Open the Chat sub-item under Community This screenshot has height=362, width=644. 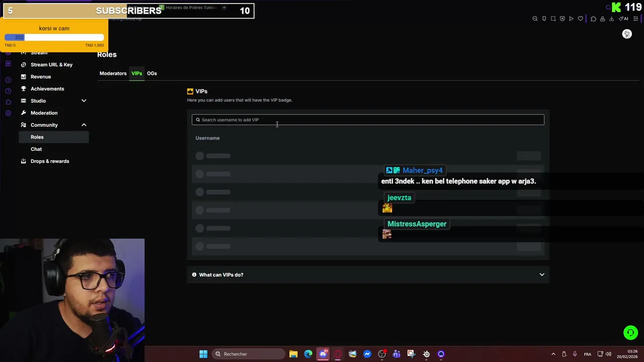(36, 149)
